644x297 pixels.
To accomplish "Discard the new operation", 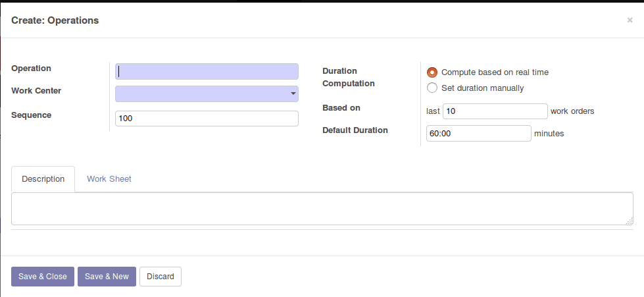I will (161, 277).
